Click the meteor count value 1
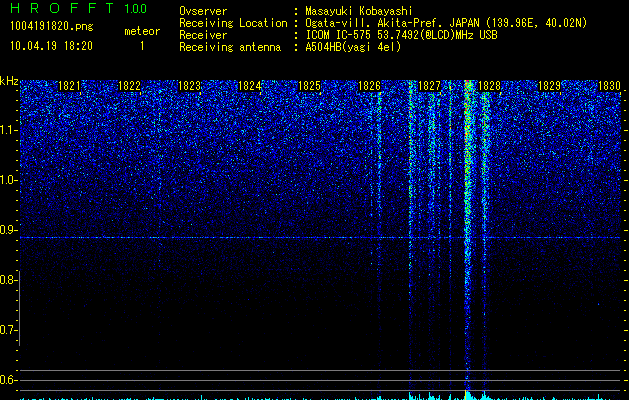The width and height of the screenshot is (629, 400). click(x=142, y=46)
